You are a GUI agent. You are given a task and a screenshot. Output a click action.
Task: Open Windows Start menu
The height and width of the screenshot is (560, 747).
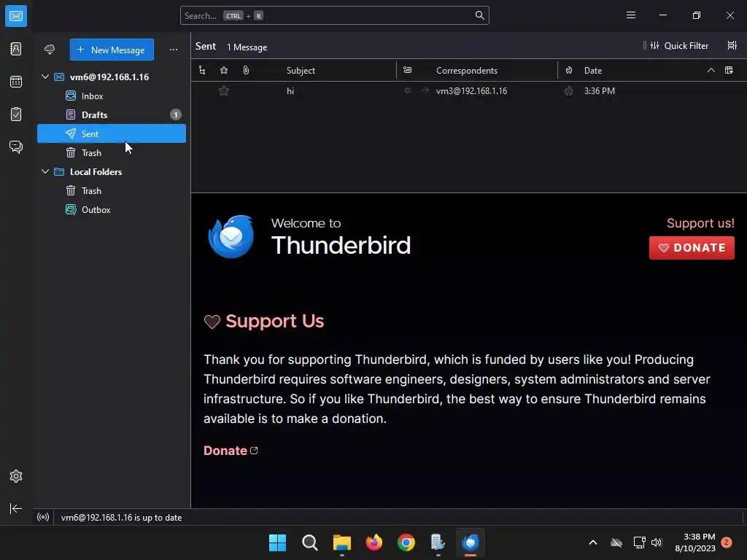[277, 542]
